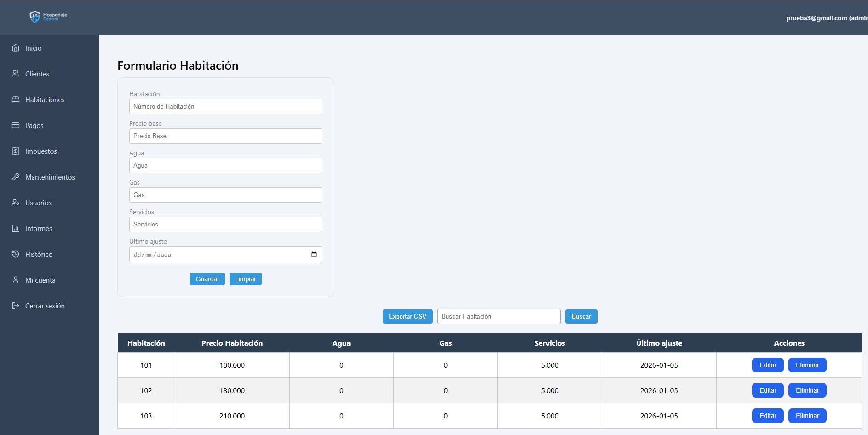This screenshot has width=868, height=435.
Task: Click the Inicio home icon
Action: pyautogui.click(x=16, y=48)
